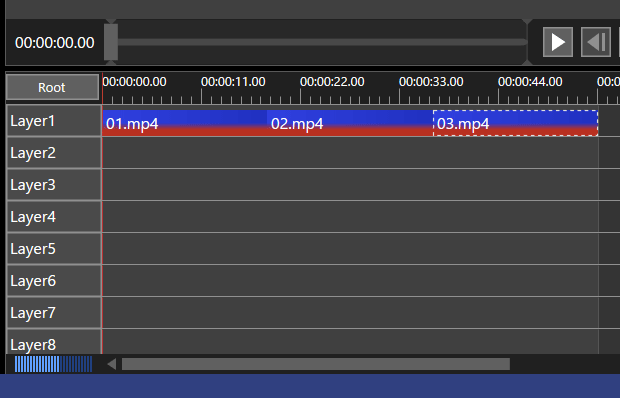This screenshot has width=620, height=398.
Task: Click the Root button
Action: click(52, 87)
